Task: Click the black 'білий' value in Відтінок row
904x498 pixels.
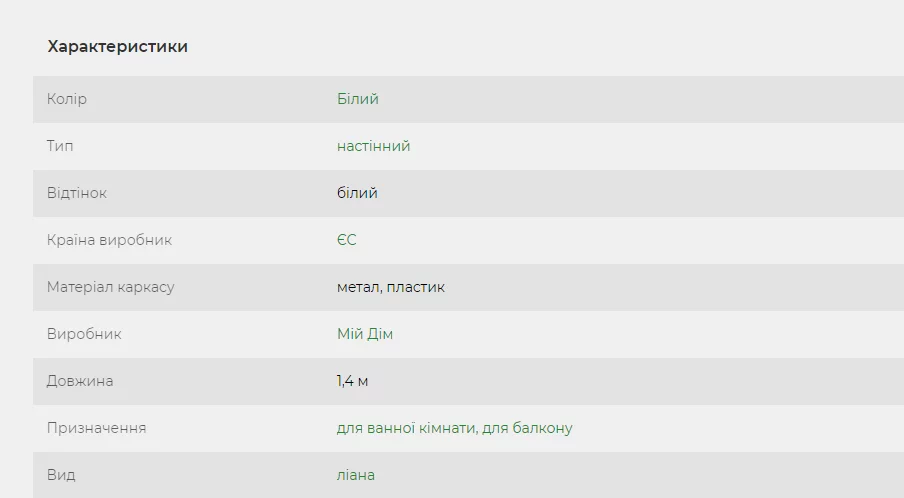Action: (x=357, y=193)
